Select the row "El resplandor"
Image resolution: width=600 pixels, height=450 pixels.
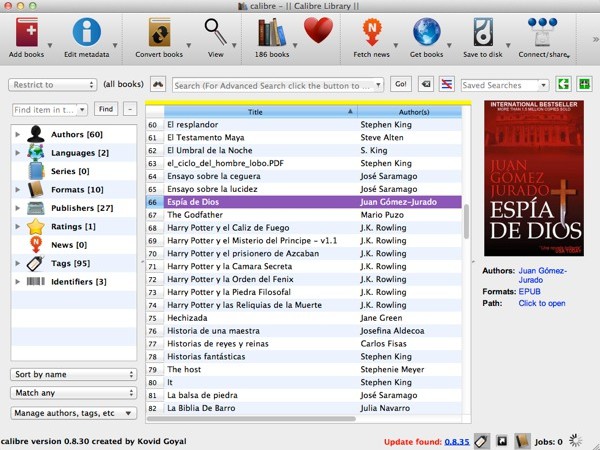[x=304, y=124]
